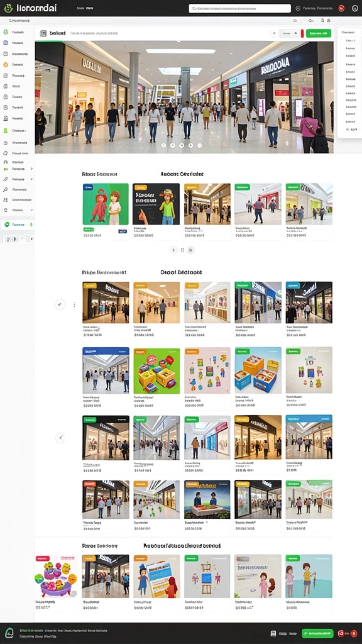Expand the sidebar pencil item's chevron
362x644 pixels.
[31, 179]
